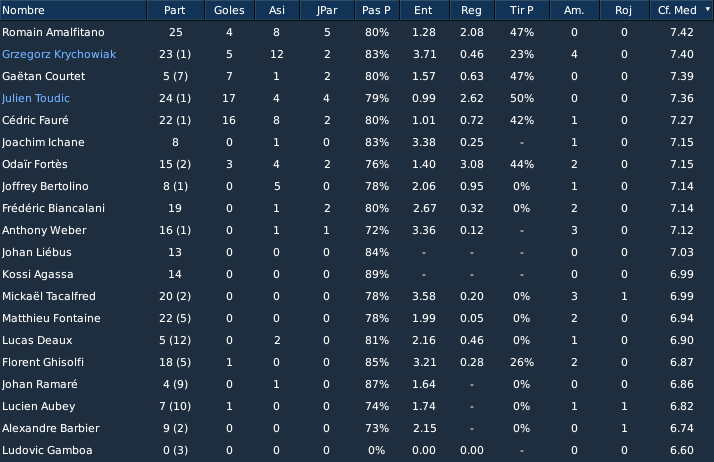The height and width of the screenshot is (462, 714).
Task: Open Julien Toudic player profile link
Action: pos(36,98)
